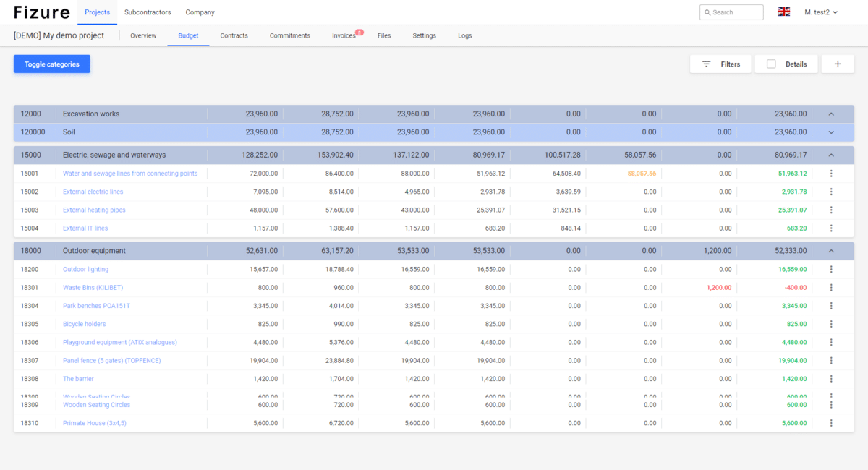868x470 pixels.
Task: Enable the Details checkbox
Action: 771,64
